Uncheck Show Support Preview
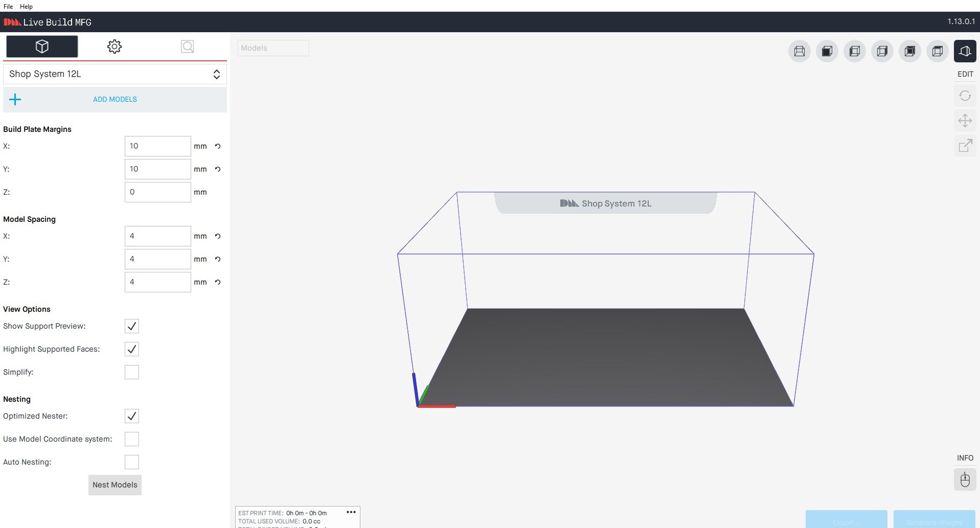Screen dimensions: 980x528 point(132,326)
